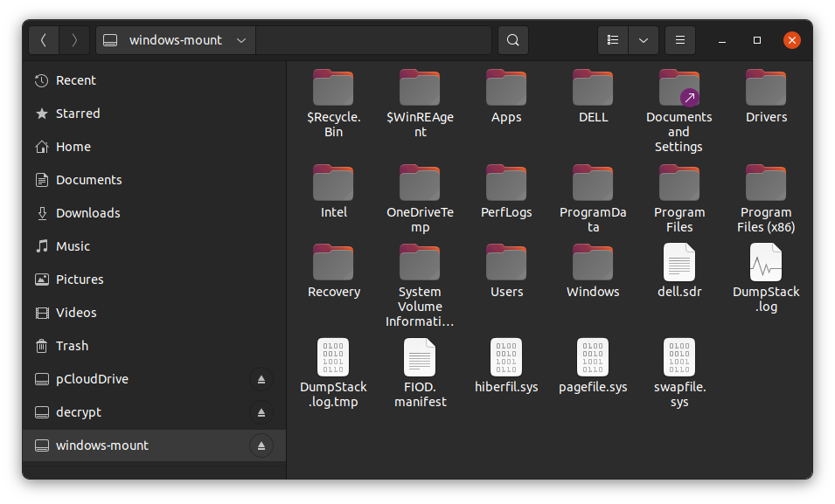Expand the windows-mount path dropdown
The width and height of the screenshot is (835, 504).
click(241, 40)
